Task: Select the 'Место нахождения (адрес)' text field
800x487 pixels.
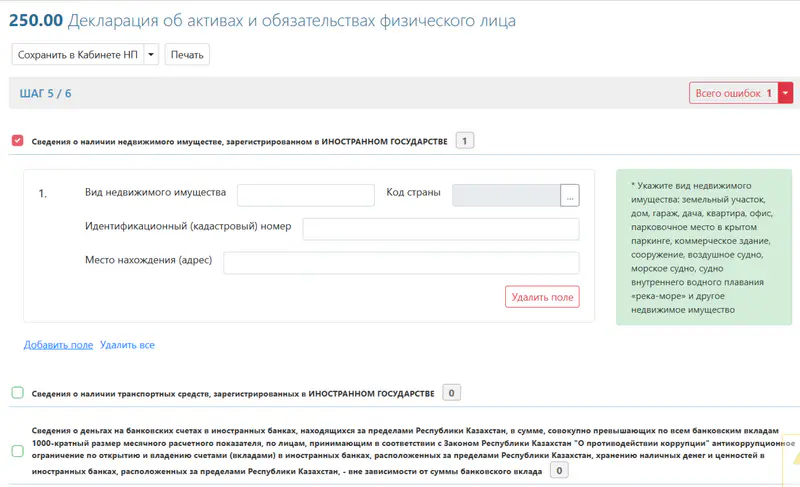Action: click(x=401, y=262)
